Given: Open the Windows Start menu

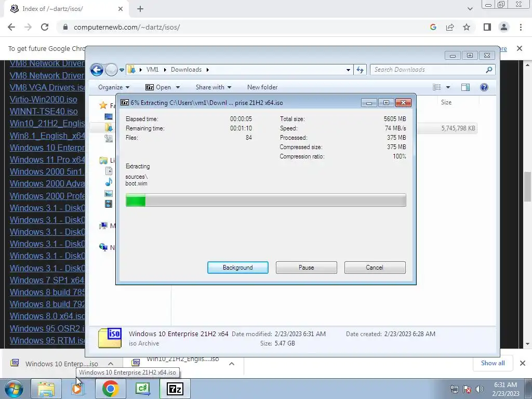Looking at the screenshot, I should (x=14, y=389).
